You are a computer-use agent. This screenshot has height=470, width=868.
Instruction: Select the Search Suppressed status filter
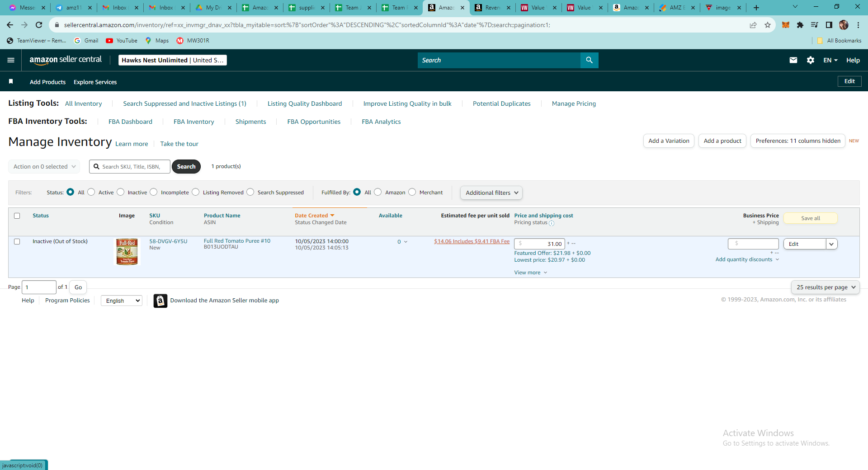(x=250, y=192)
